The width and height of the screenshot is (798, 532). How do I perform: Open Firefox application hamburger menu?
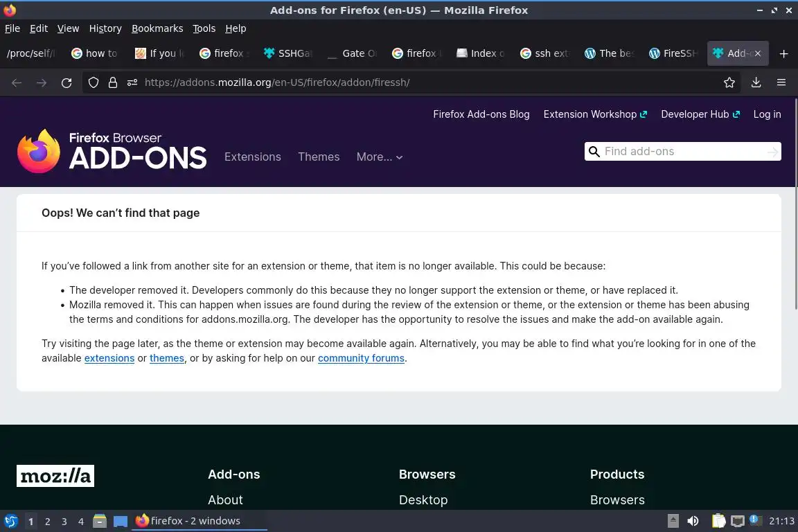[781, 82]
